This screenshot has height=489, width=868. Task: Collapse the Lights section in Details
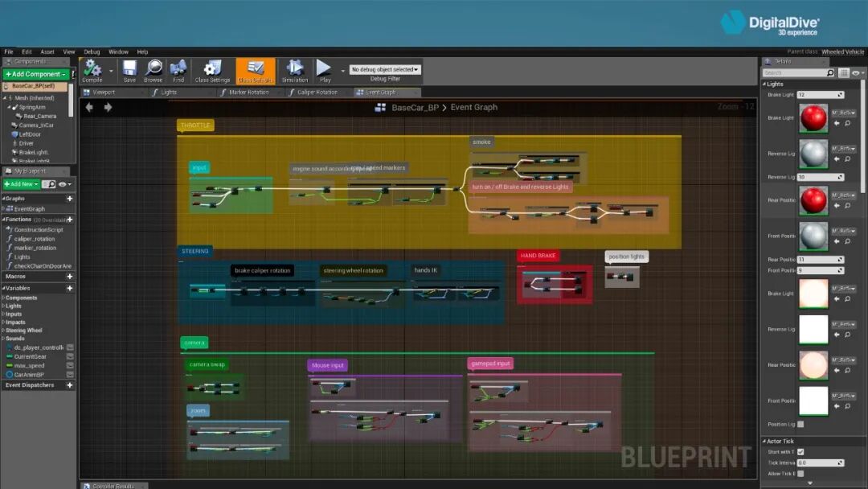click(765, 84)
